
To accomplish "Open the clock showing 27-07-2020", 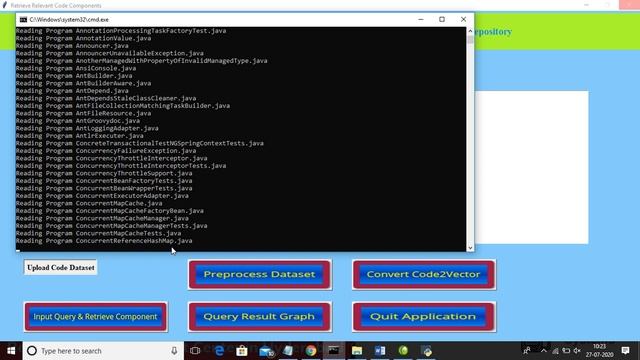I will pyautogui.click(x=600, y=351).
